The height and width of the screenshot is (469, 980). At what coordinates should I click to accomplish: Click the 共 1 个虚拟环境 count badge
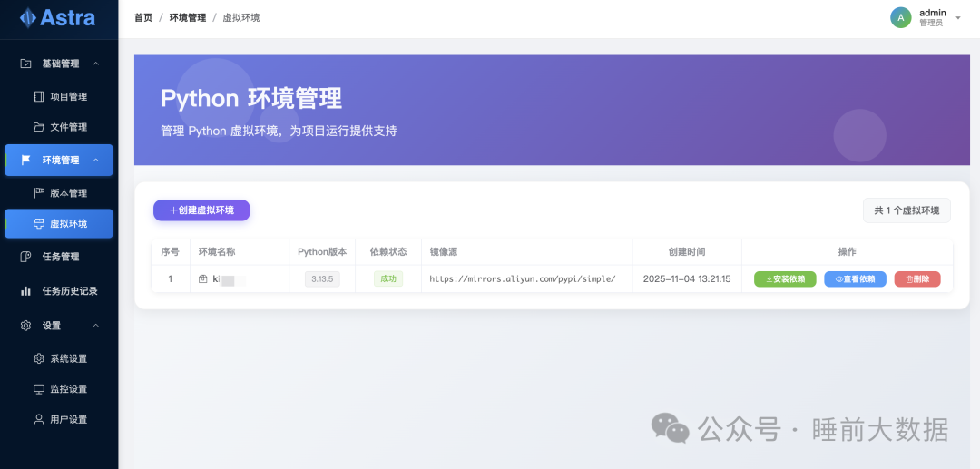coord(906,210)
